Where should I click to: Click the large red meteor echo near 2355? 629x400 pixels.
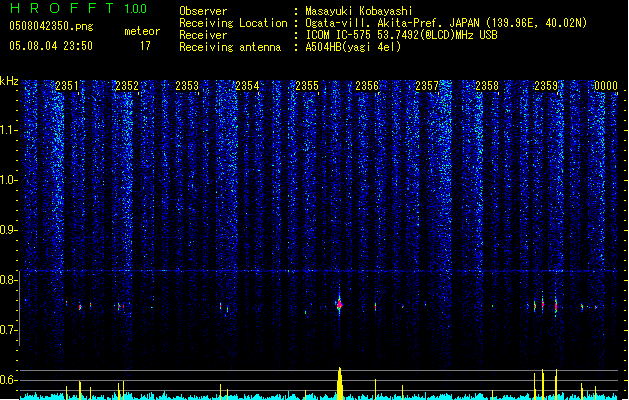coord(339,305)
